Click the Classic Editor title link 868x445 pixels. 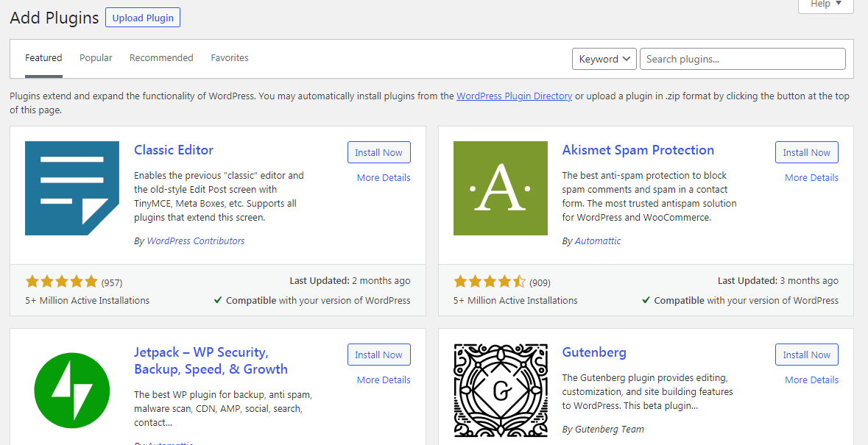click(174, 150)
